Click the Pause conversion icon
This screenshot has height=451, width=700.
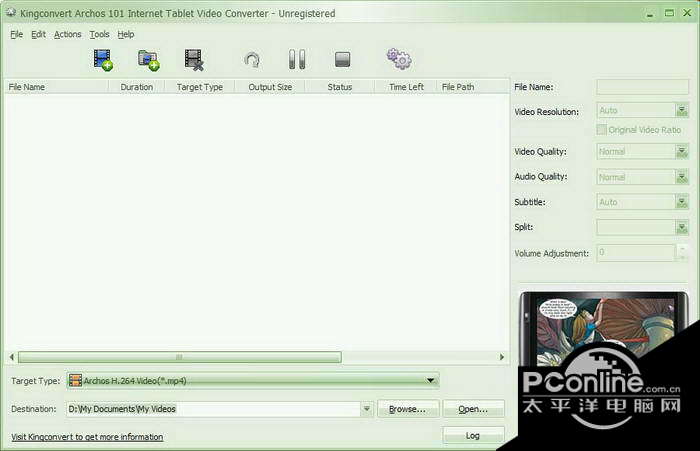297,59
